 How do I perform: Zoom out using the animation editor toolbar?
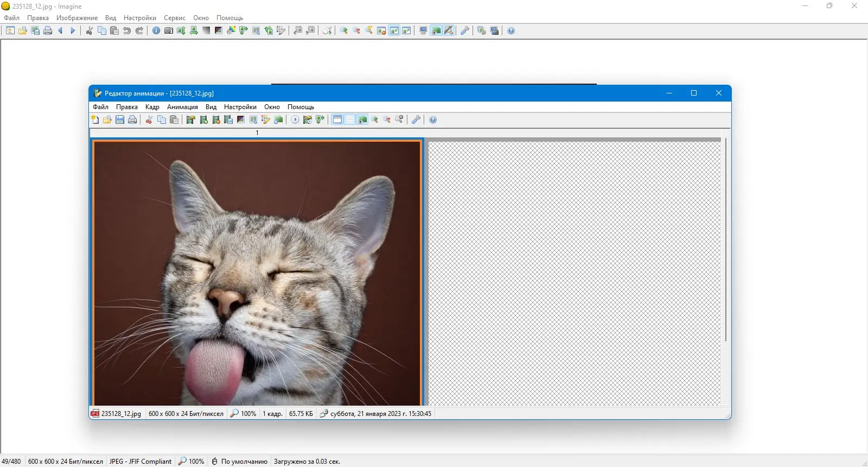click(x=387, y=119)
